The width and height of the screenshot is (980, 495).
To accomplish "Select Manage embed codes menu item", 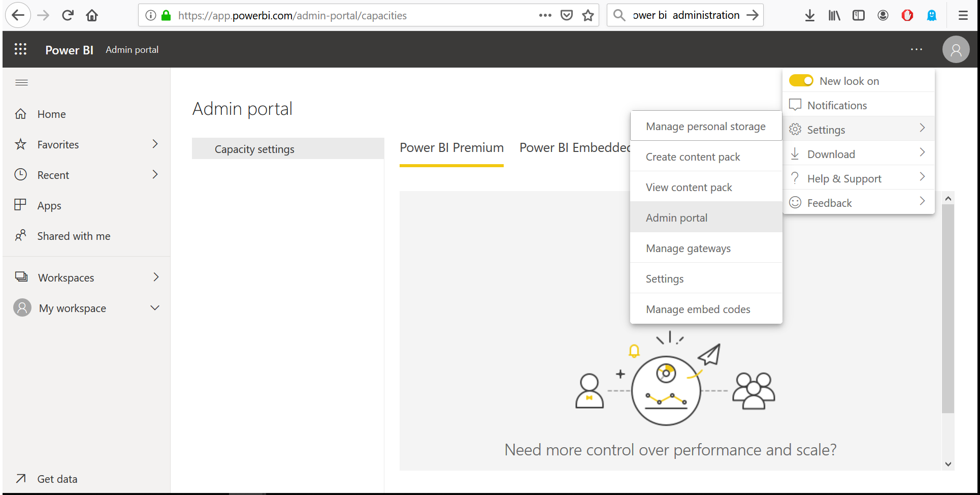I will 706,309.
